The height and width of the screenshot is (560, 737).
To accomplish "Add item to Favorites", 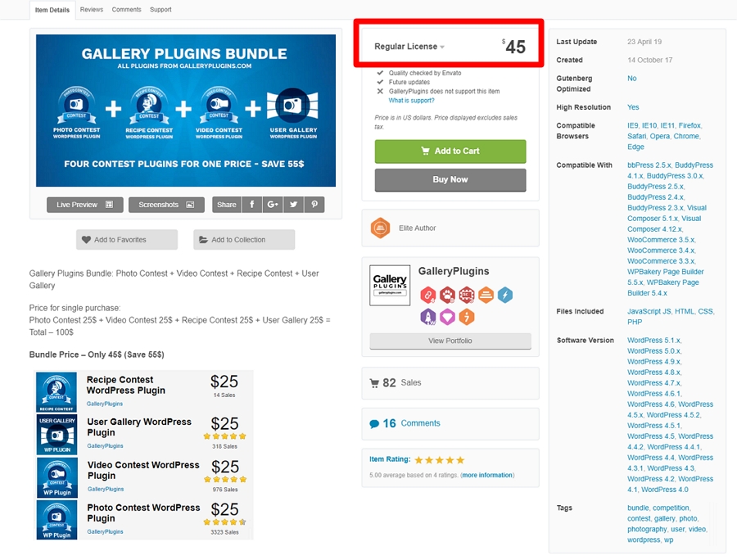I will 126,240.
